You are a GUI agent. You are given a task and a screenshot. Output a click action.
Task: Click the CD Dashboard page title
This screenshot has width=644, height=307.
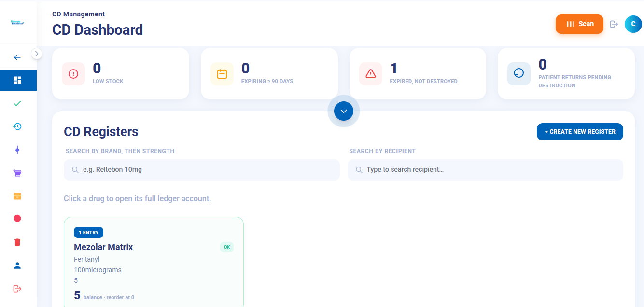click(x=98, y=30)
